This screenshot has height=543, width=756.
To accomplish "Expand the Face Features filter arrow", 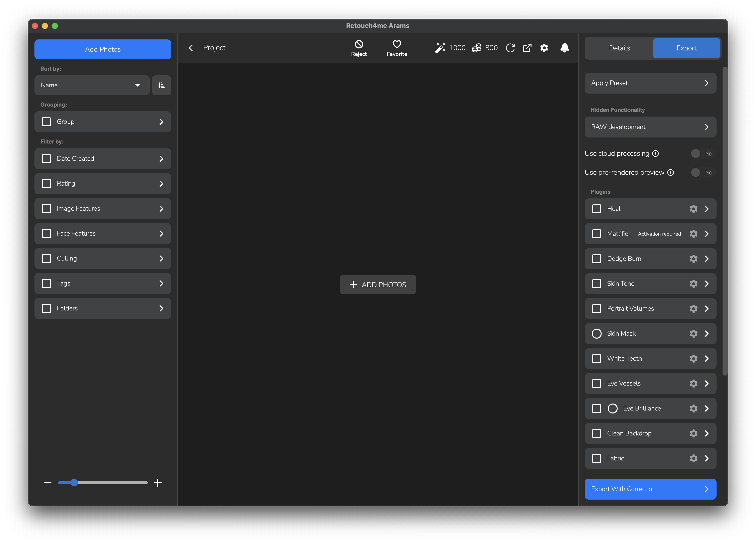I will click(x=161, y=234).
